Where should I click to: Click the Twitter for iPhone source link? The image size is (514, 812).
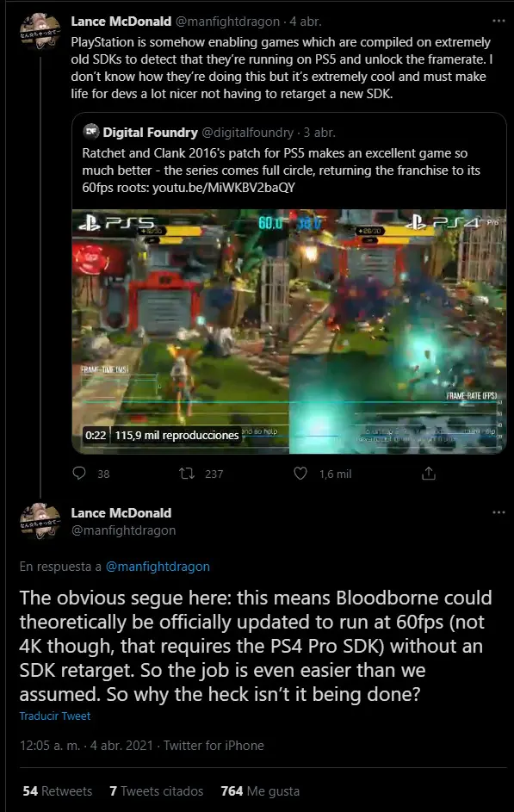pyautogui.click(x=214, y=746)
